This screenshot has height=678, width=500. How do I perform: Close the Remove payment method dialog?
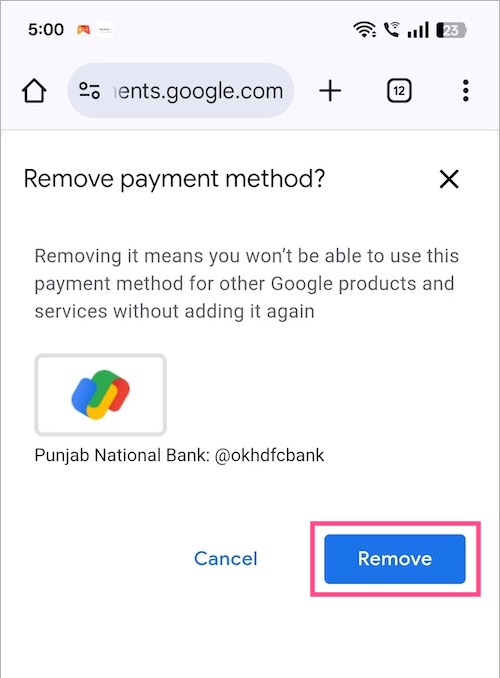point(449,179)
